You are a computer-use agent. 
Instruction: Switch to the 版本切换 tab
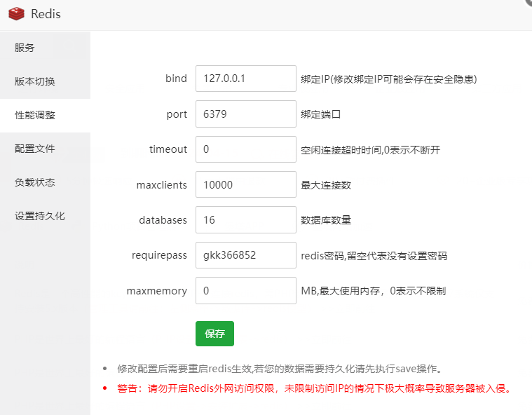tap(45, 81)
